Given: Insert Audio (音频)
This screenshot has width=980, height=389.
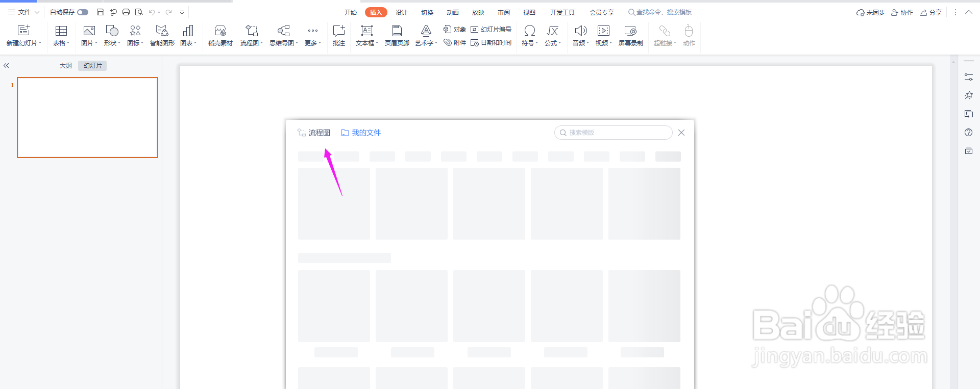Looking at the screenshot, I should pyautogui.click(x=581, y=36).
